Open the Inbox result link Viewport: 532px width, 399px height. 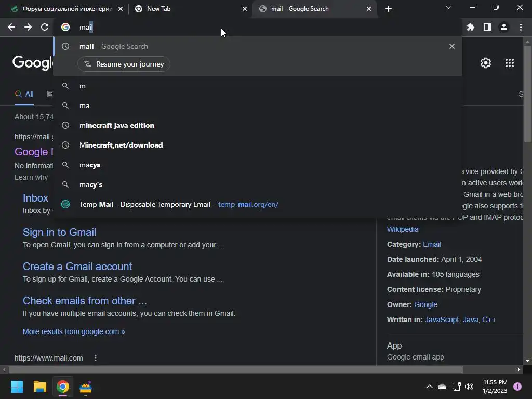(35, 198)
